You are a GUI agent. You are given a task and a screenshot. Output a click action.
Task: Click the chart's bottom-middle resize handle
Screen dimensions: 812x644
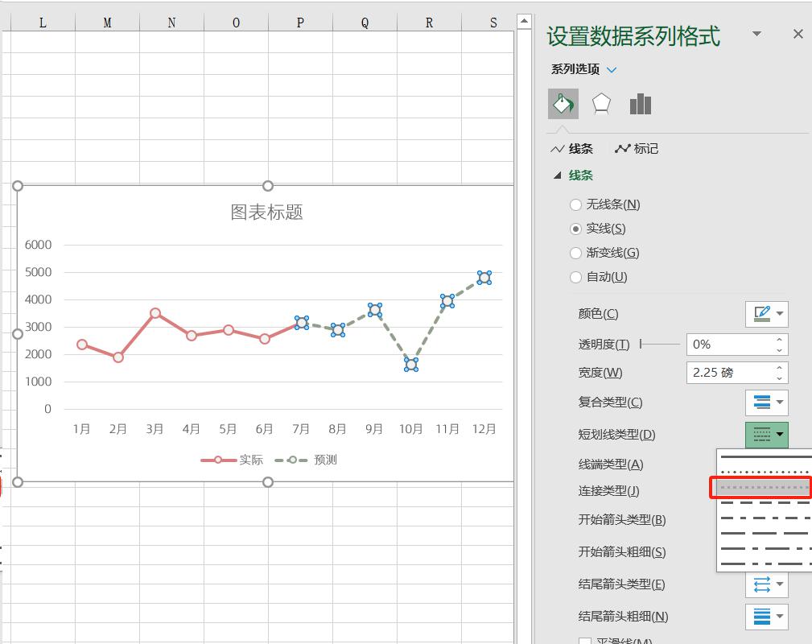point(268,482)
